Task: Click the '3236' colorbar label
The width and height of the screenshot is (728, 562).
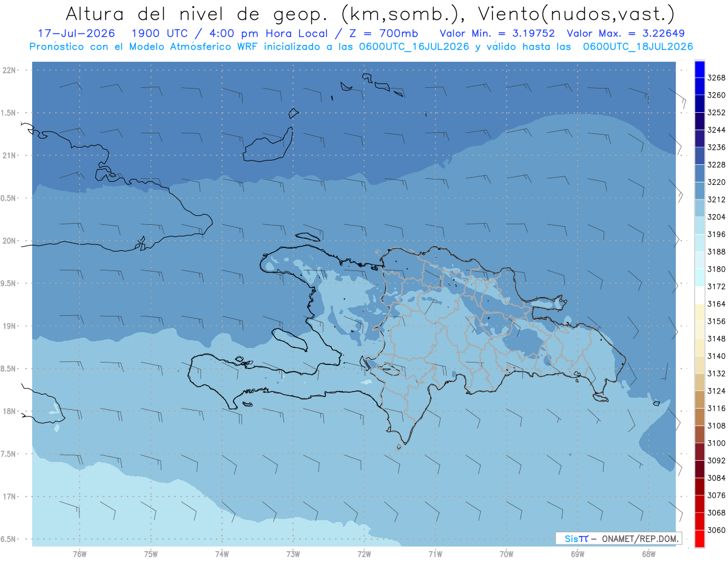Action: click(x=716, y=147)
